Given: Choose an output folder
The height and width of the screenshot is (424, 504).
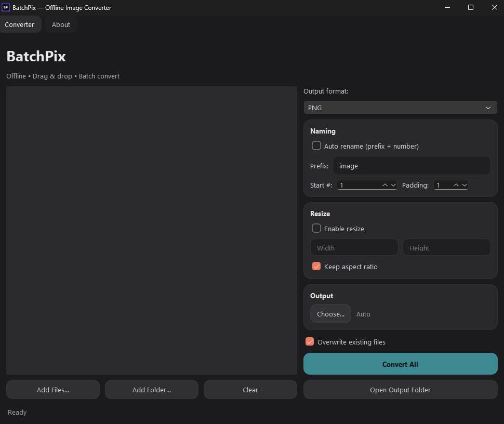Looking at the screenshot, I should click(330, 314).
